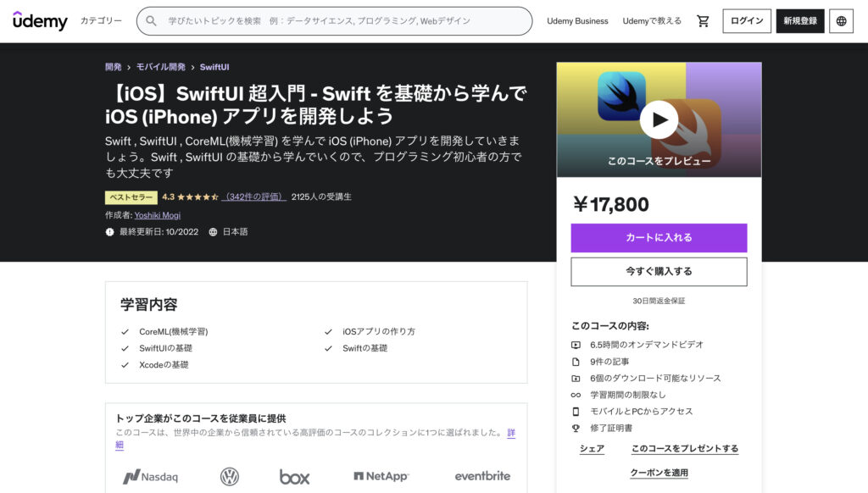Click the 学習内容 heading

(x=149, y=304)
